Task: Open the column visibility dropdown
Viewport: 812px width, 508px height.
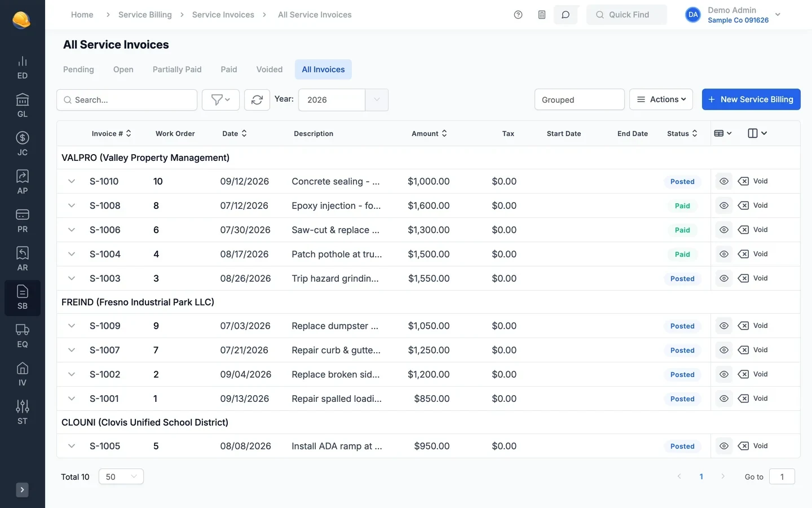Action: tap(757, 133)
